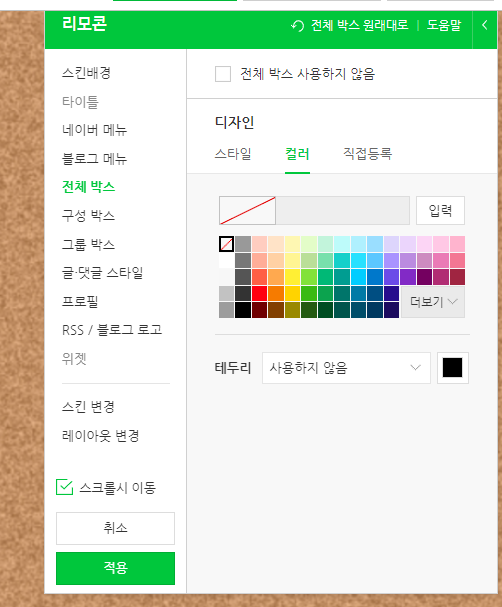The height and width of the screenshot is (607, 502).
Task: Select the olive swatch in the bottom row
Action: click(292, 310)
